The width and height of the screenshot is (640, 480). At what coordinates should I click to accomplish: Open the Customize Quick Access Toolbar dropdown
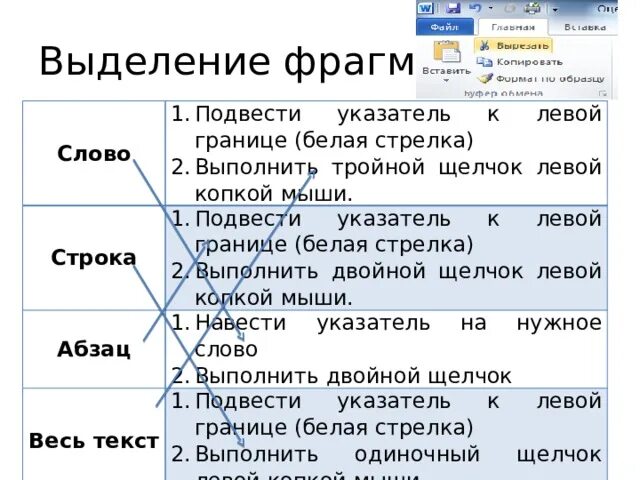[x=555, y=9]
